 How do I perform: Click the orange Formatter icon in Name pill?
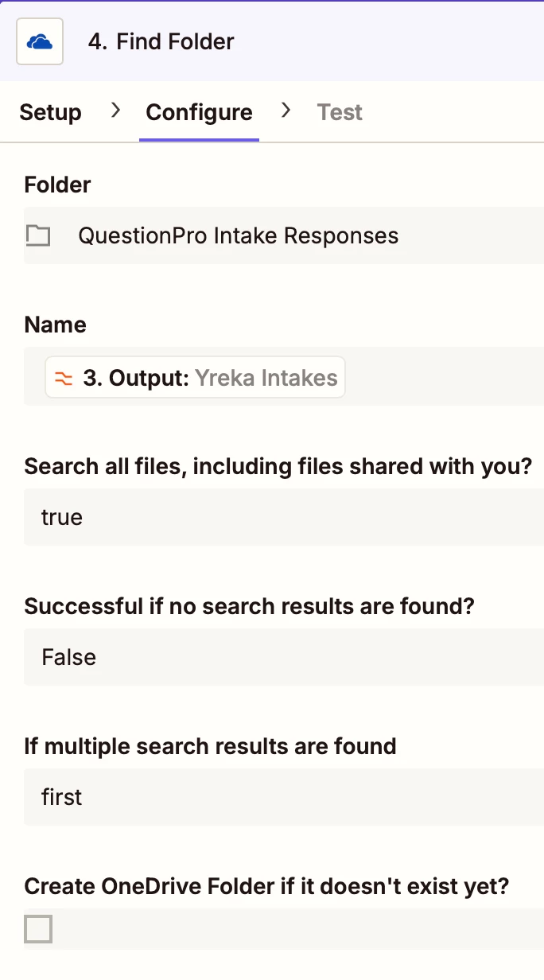point(64,378)
